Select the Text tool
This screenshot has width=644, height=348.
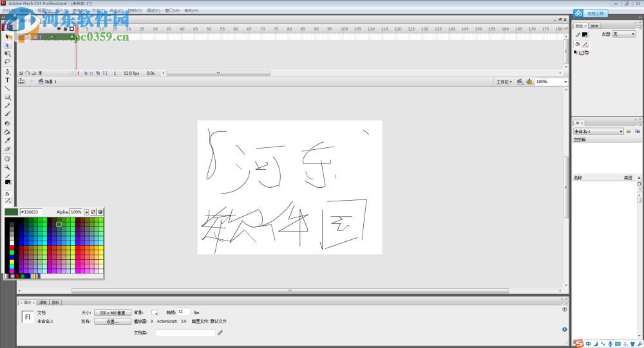[x=7, y=80]
